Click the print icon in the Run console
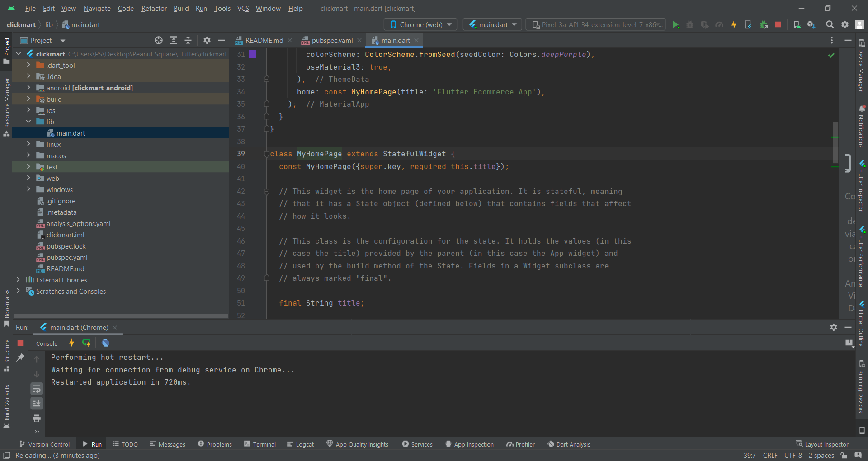Image resolution: width=868 pixels, height=461 pixels. tap(37, 418)
